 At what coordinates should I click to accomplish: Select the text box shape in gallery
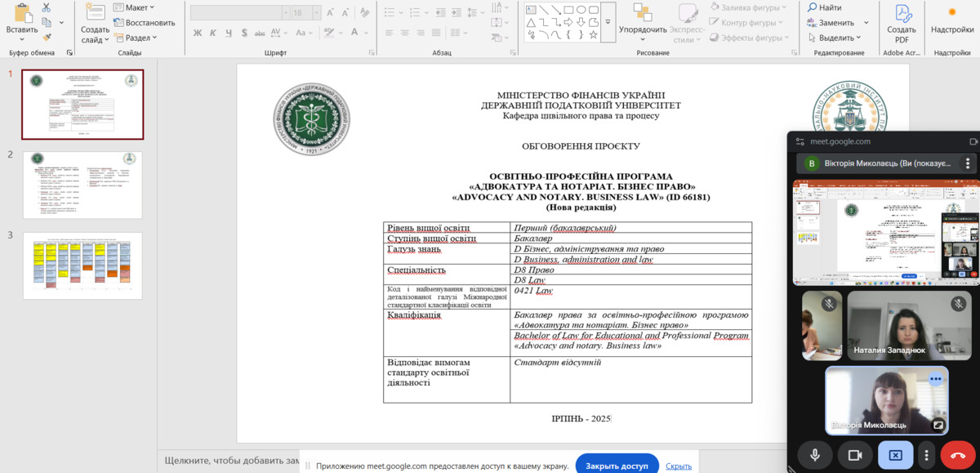click(x=531, y=10)
